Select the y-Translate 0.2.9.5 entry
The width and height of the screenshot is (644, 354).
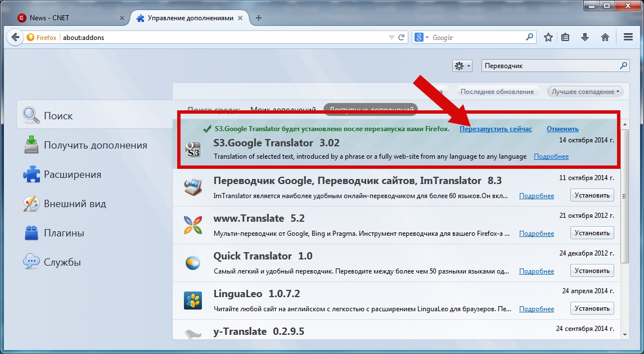(x=397, y=330)
